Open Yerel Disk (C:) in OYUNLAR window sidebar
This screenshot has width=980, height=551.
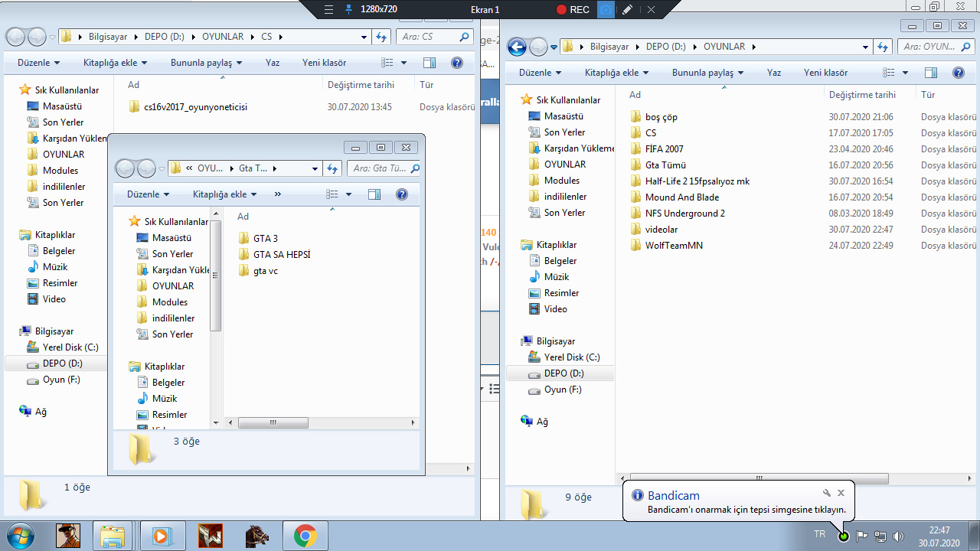pos(572,357)
